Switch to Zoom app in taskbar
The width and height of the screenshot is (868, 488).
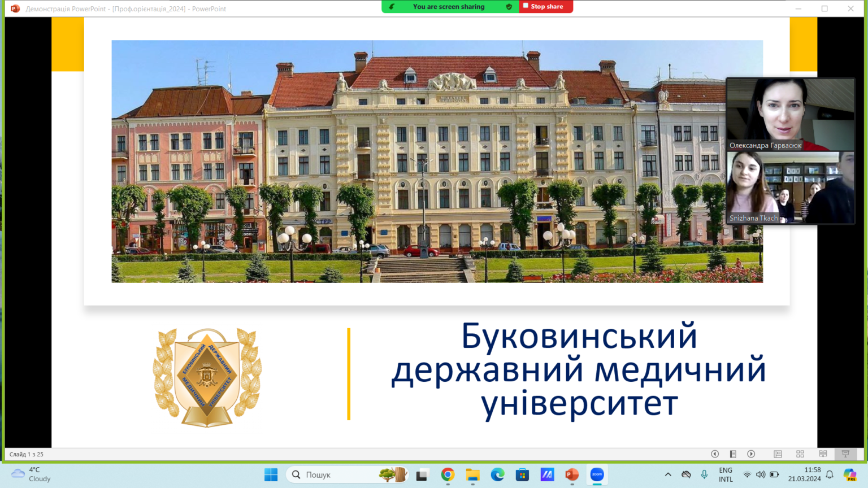tap(597, 474)
